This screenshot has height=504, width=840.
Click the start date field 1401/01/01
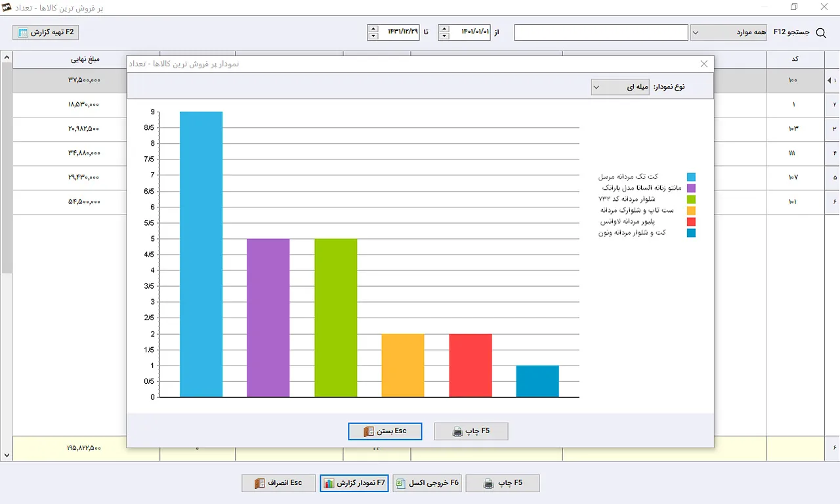(x=470, y=32)
